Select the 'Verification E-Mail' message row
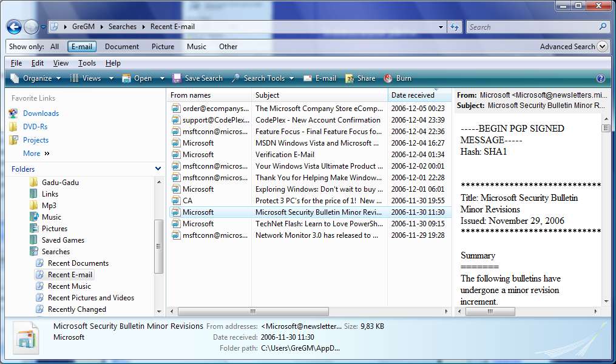Viewport: 616px width, 364px height. (x=309, y=155)
